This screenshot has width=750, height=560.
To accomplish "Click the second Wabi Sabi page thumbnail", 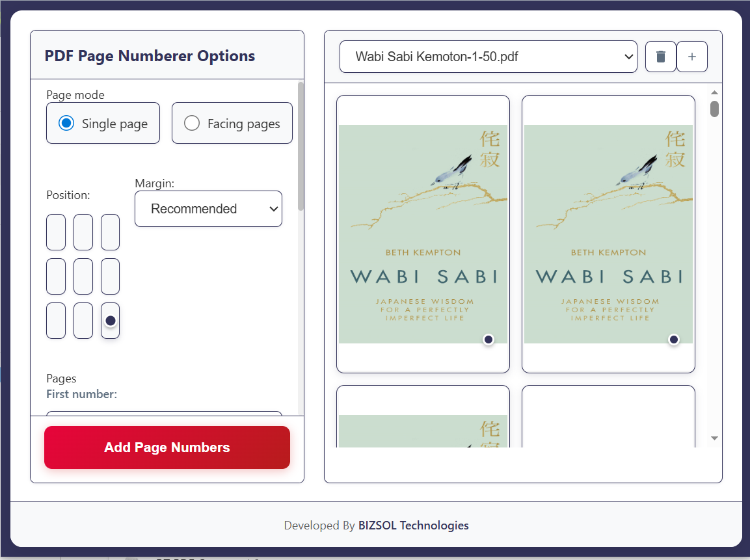I will (608, 234).
